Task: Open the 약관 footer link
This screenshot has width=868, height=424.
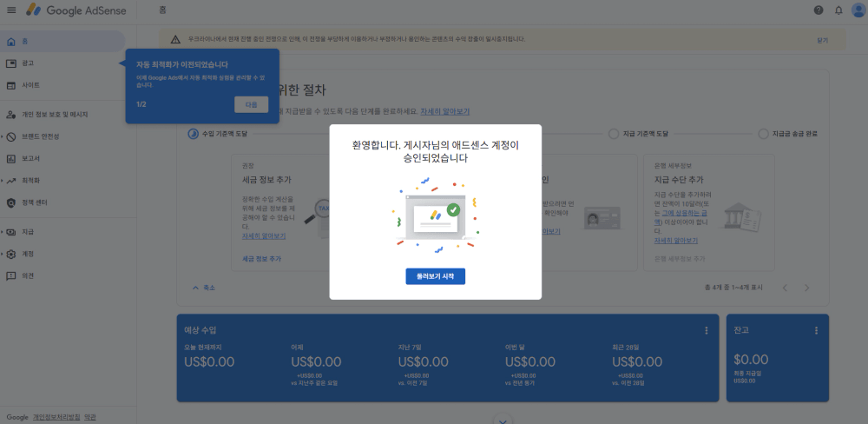Action: click(90, 417)
